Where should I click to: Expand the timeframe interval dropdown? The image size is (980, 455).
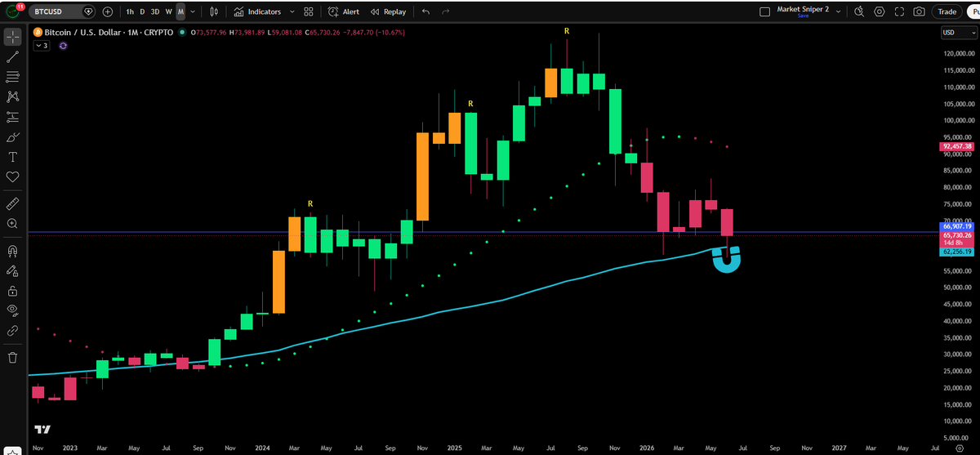pyautogui.click(x=193, y=12)
